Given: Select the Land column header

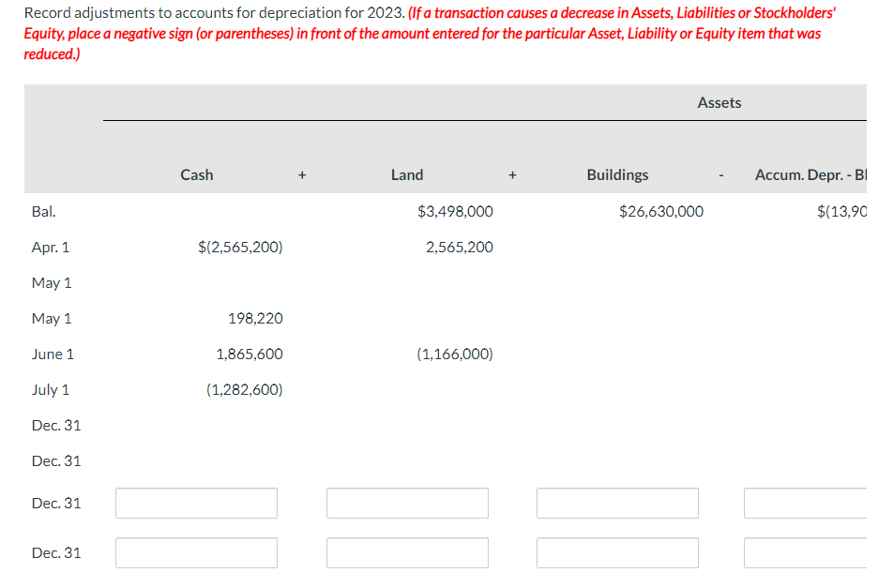Looking at the screenshot, I should pos(407,174).
